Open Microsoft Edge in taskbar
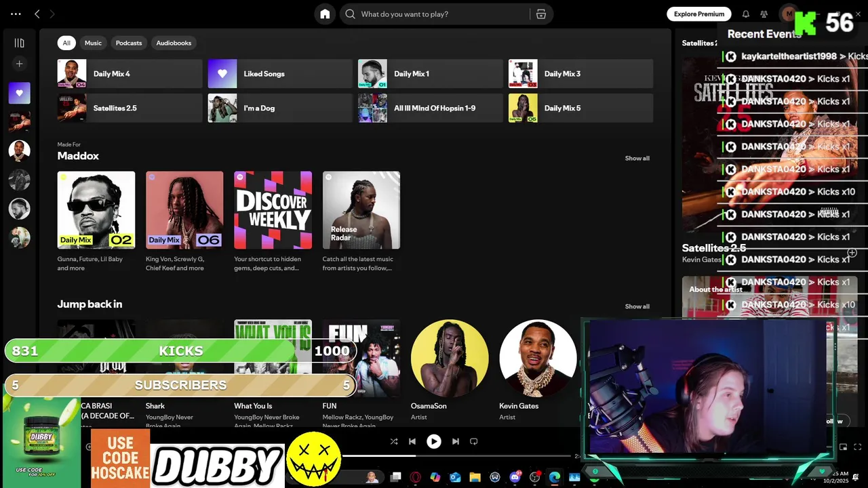 [x=555, y=477]
